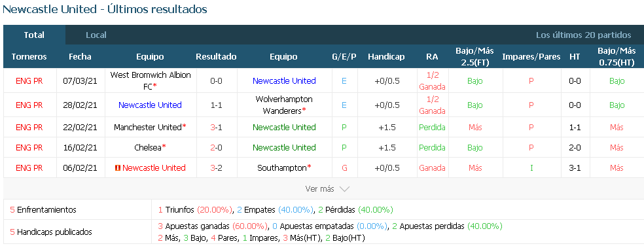This screenshot has height=246, width=644.
Task: Click the Impares/Pares column header
Action: 531,57
